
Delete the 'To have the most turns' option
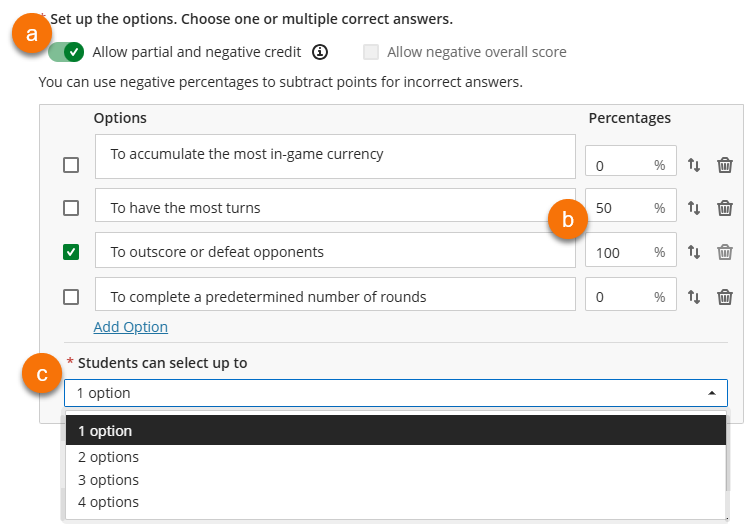tap(725, 208)
